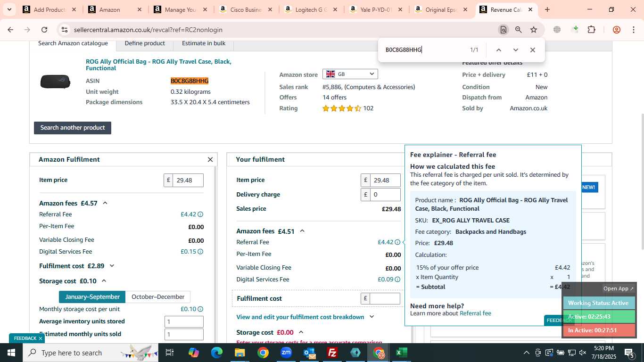Bookmark this page with the star icon
Viewport: 644px width, 362px height.
point(534,30)
